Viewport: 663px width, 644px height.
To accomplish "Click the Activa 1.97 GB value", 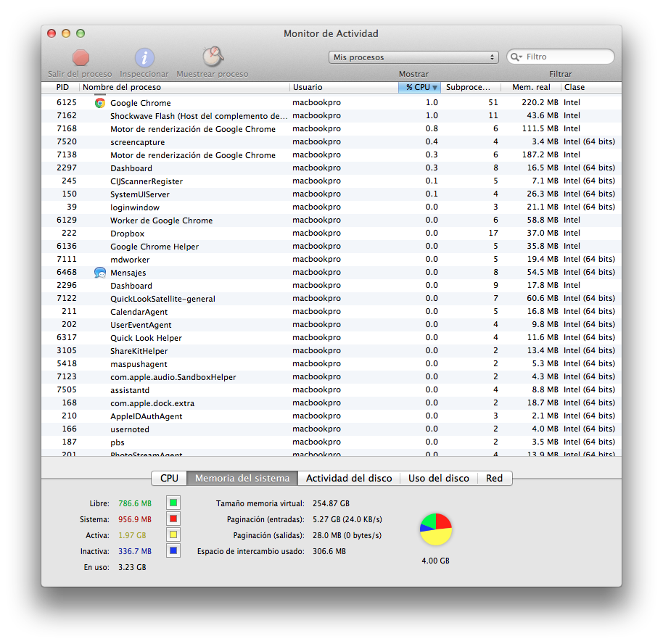I will tap(132, 535).
